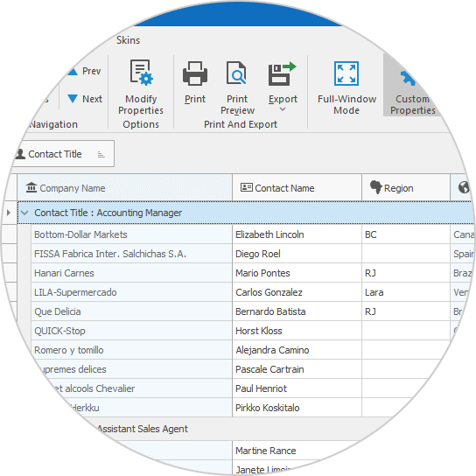Click Contact Title group panel box
This screenshot has width=476, height=476.
click(63, 154)
